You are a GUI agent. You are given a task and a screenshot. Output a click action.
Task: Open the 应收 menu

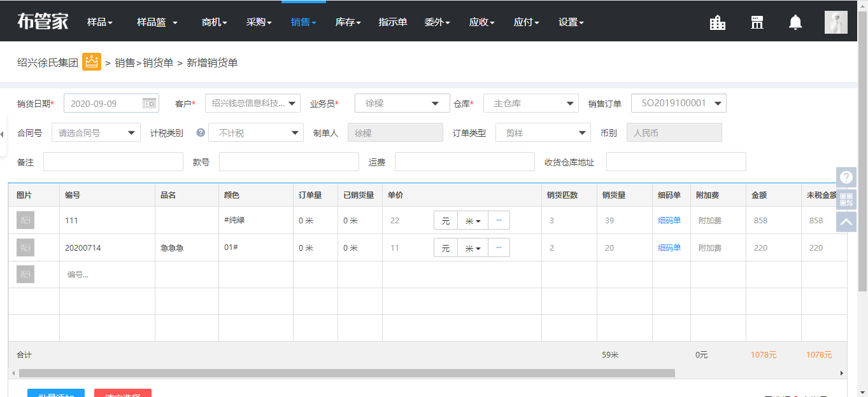coord(482,22)
